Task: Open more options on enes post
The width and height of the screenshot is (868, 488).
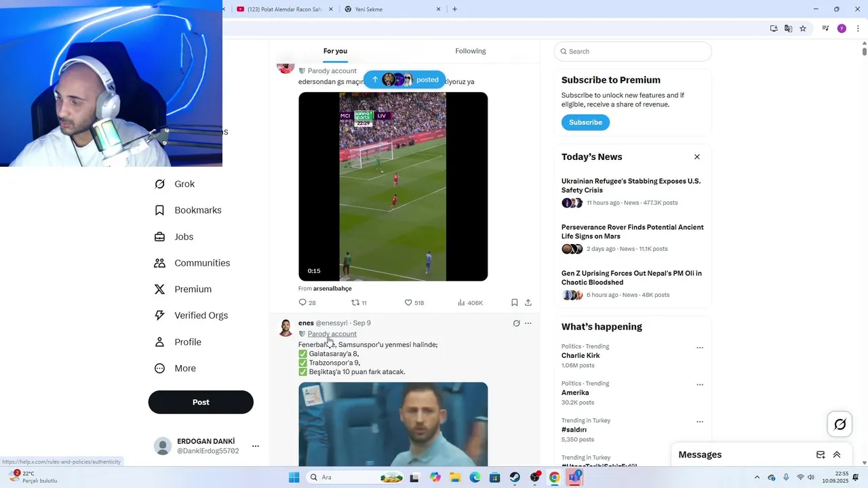Action: tap(528, 323)
